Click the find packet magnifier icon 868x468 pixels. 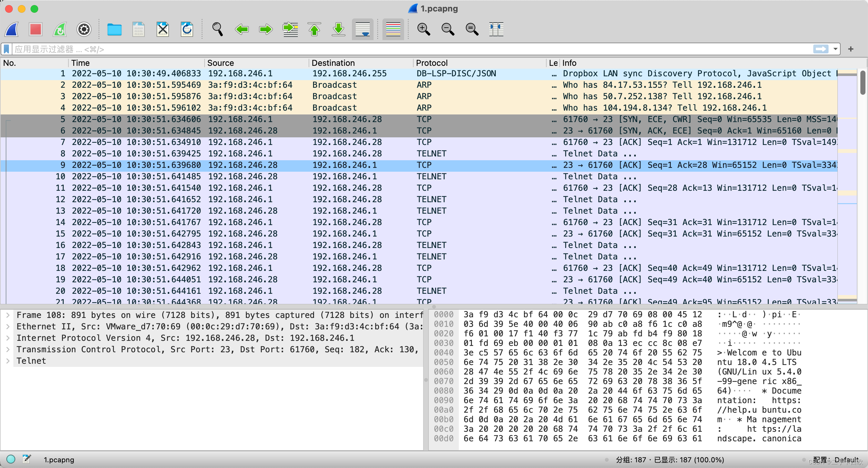point(217,30)
